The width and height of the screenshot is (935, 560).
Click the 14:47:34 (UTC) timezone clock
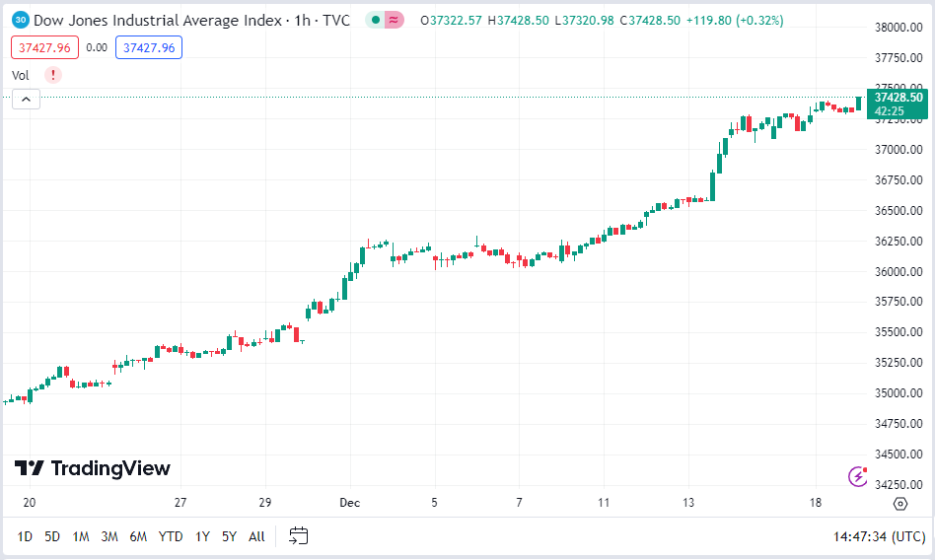[x=879, y=536]
